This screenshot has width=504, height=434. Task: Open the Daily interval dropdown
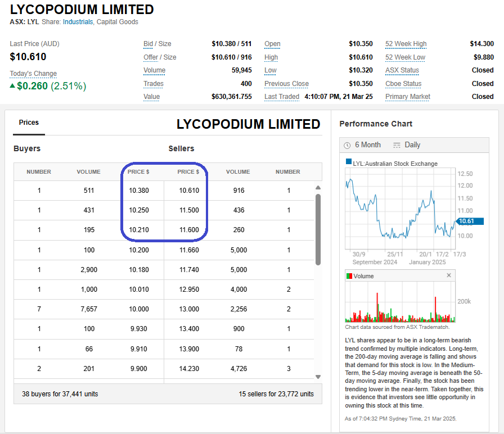[412, 145]
